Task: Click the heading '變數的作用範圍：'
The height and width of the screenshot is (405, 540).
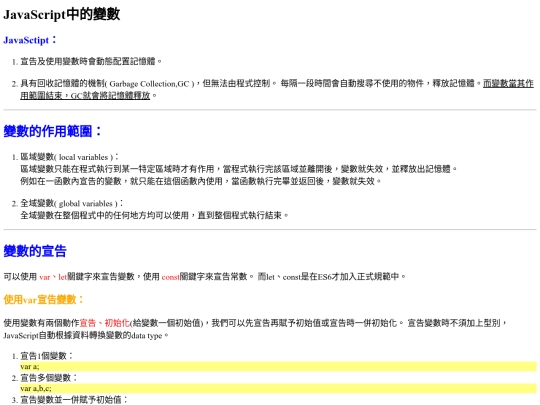Action: (53, 131)
